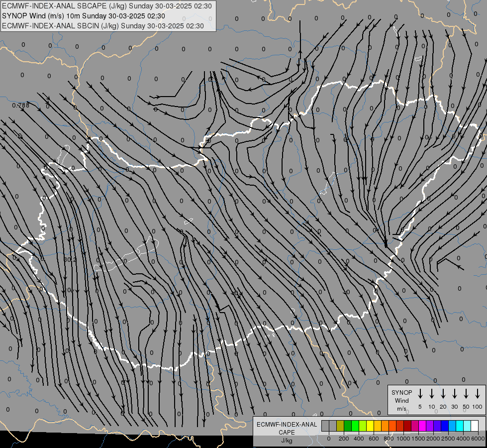The height and width of the screenshot is (448, 487).
Task: Select the dark green CAPE legend swatch
Action: click(x=348, y=426)
